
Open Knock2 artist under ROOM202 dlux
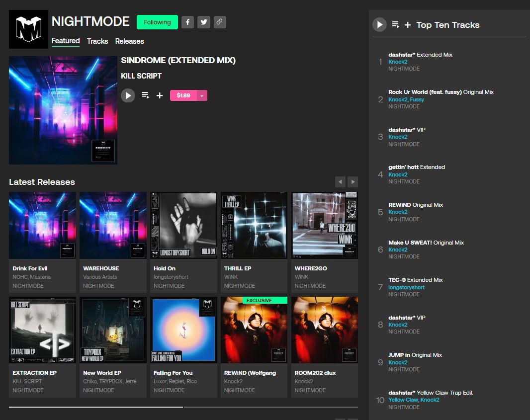click(x=304, y=382)
